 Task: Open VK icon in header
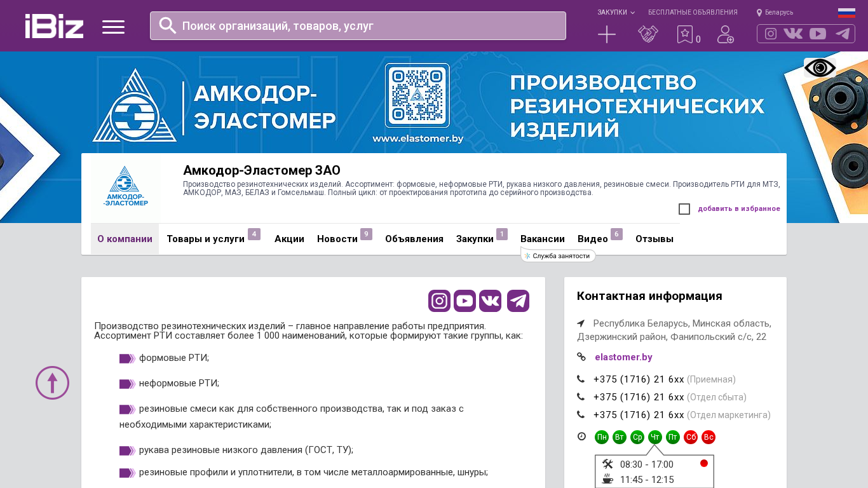pos(793,34)
